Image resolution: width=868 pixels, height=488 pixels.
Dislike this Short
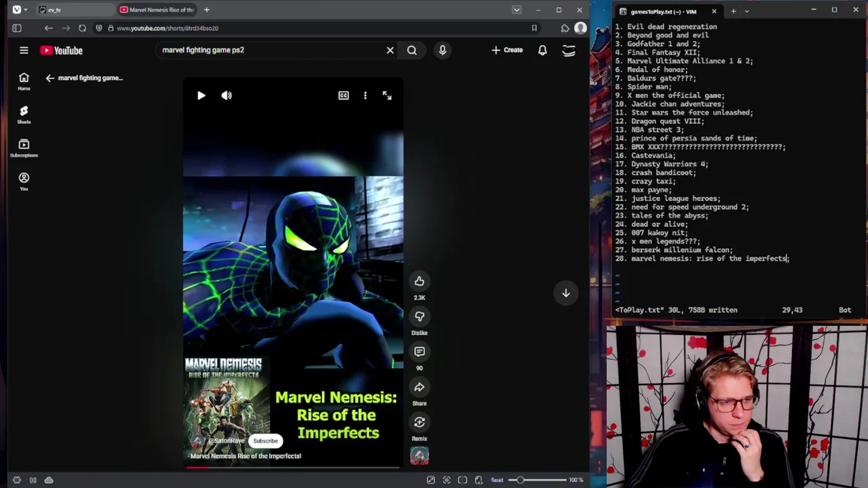point(419,317)
